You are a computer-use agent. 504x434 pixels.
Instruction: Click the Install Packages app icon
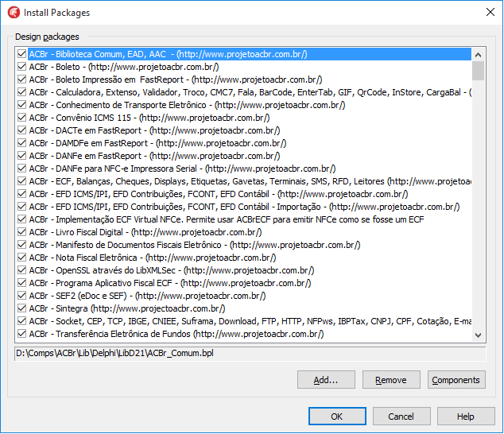click(14, 12)
